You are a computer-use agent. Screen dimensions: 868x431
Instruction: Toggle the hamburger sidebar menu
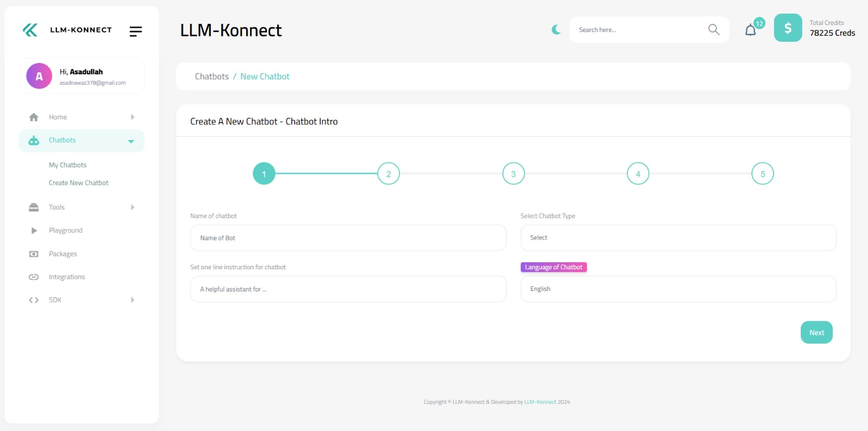click(136, 31)
